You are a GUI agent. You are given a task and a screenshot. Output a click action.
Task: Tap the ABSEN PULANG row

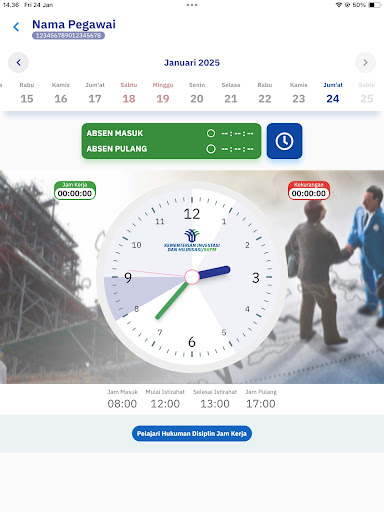click(x=171, y=149)
